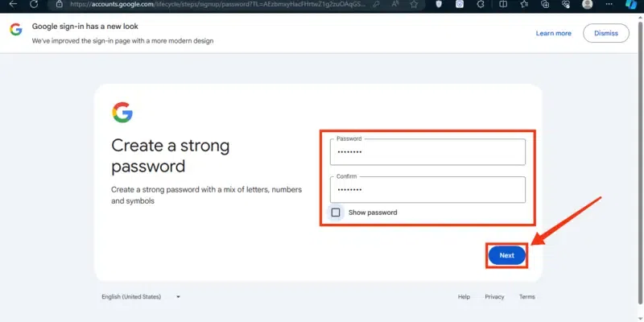644x322 pixels.
Task: Dismiss the new look banner
Action: 606,33
